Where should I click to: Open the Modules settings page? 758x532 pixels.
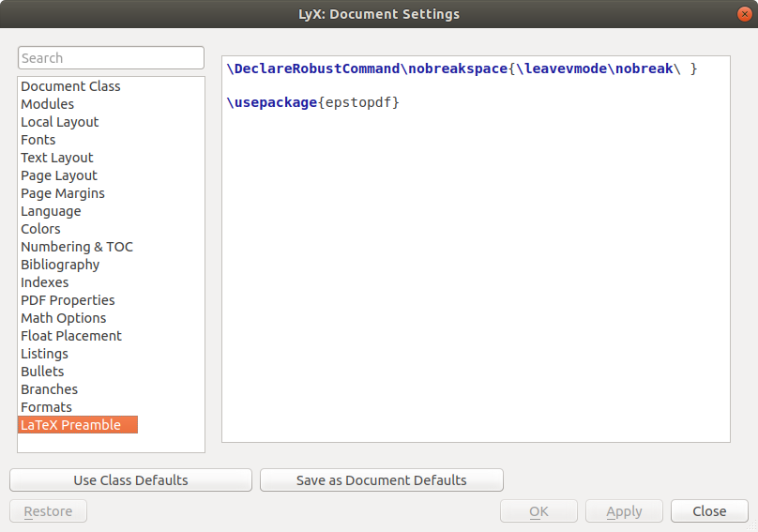tap(47, 104)
